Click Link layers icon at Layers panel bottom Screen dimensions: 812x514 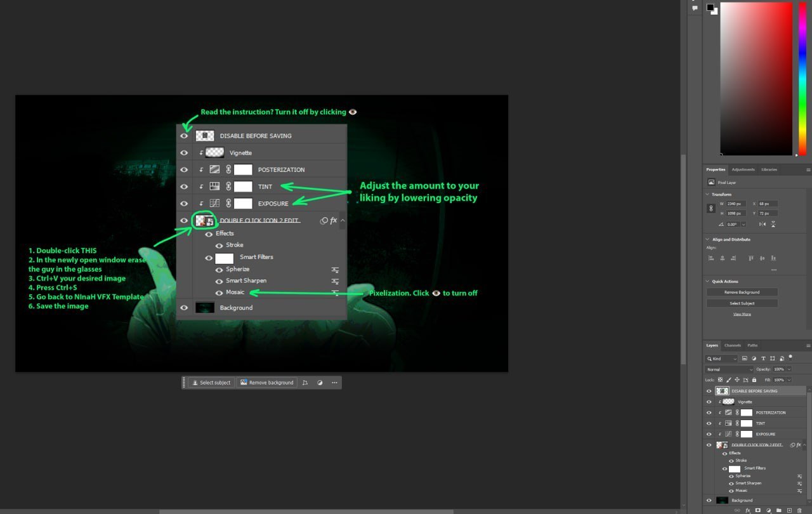(x=737, y=510)
